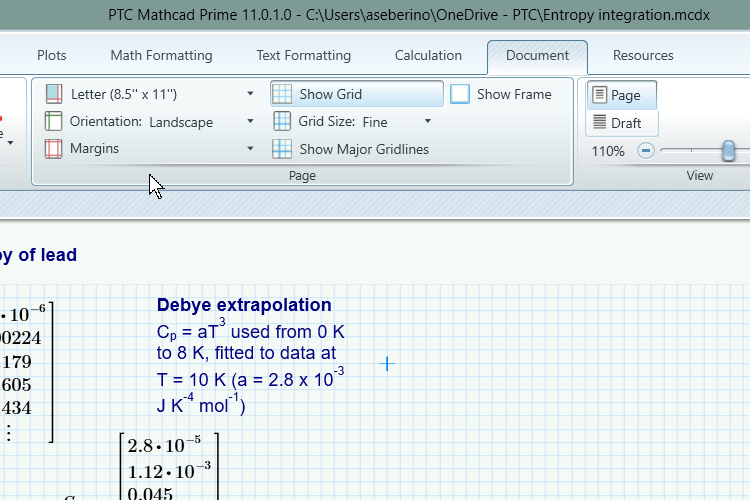Image resolution: width=750 pixels, height=500 pixels.
Task: Open the Math Formatting tab
Action: (x=161, y=55)
